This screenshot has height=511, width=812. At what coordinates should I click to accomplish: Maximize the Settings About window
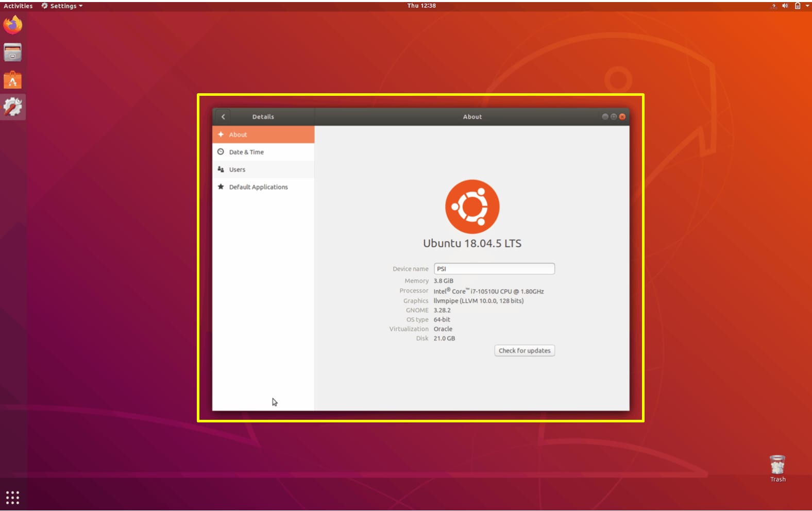tap(614, 117)
